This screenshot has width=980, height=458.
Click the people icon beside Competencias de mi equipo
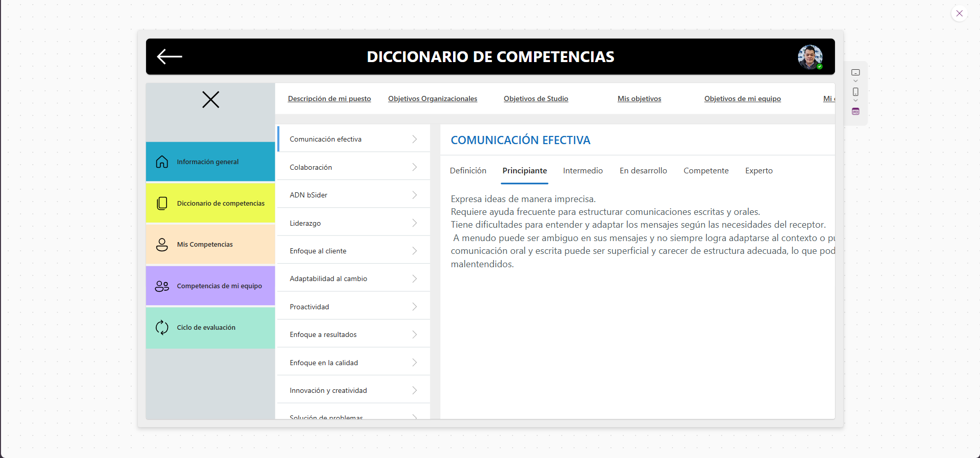click(162, 286)
